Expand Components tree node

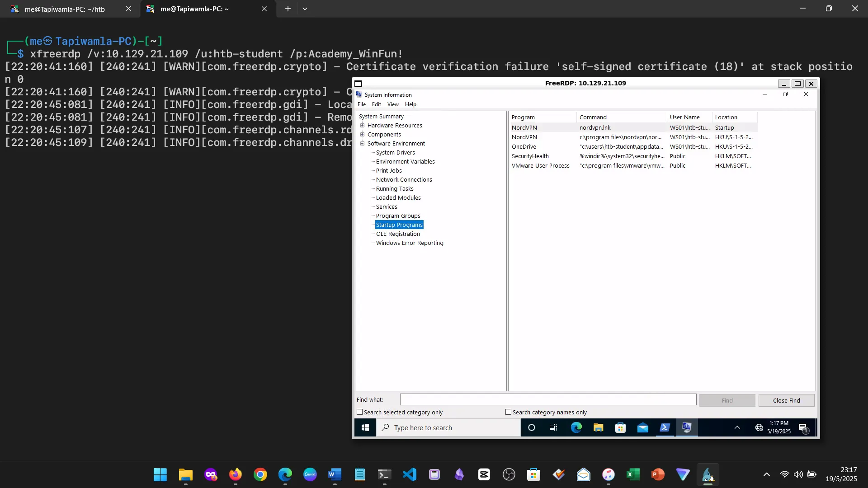point(362,135)
